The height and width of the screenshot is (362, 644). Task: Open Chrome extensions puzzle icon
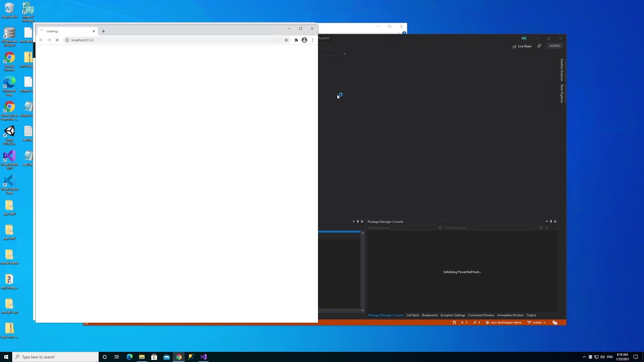(x=296, y=40)
